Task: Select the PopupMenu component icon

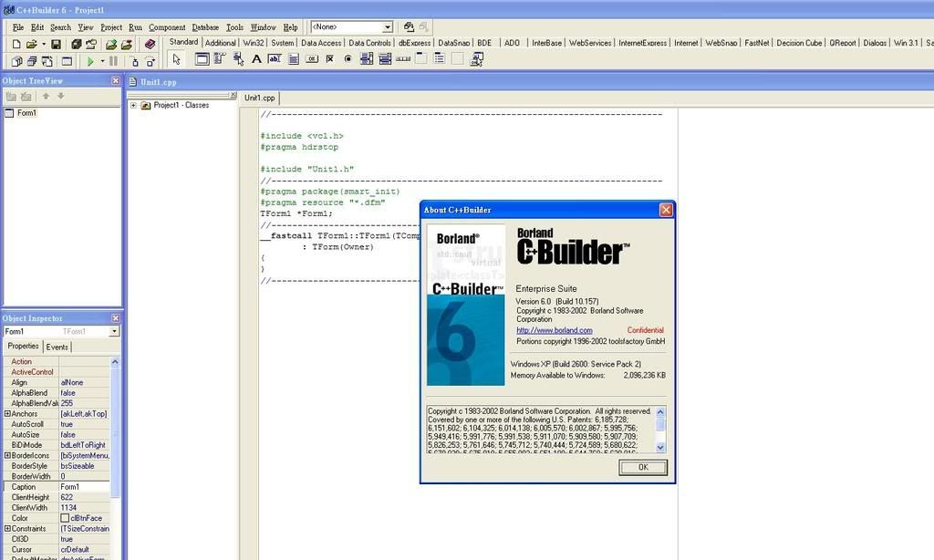Action: (238, 58)
